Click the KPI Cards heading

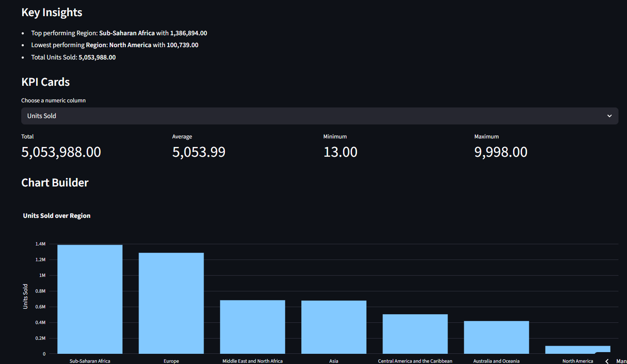click(x=45, y=82)
